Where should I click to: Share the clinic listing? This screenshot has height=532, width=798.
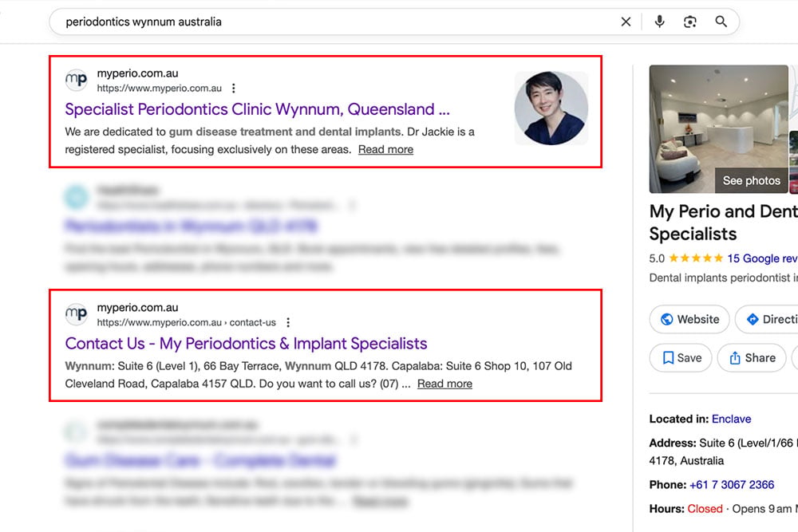tap(752, 358)
